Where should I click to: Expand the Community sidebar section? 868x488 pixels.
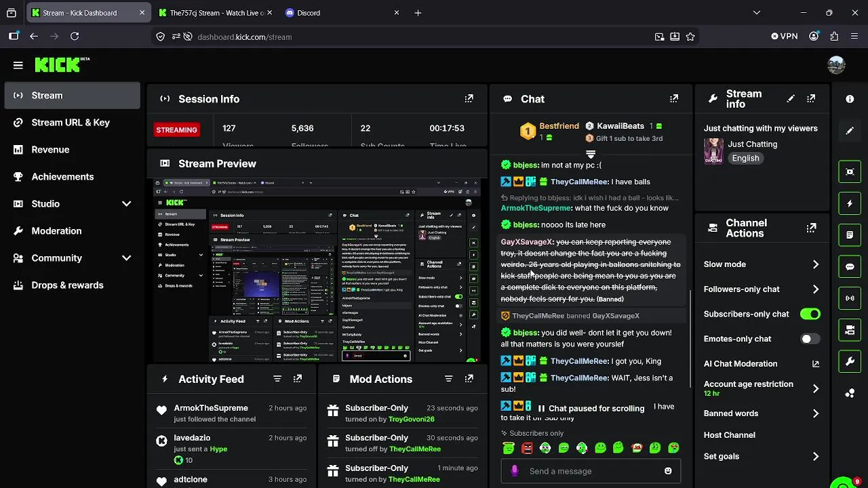[x=126, y=258]
